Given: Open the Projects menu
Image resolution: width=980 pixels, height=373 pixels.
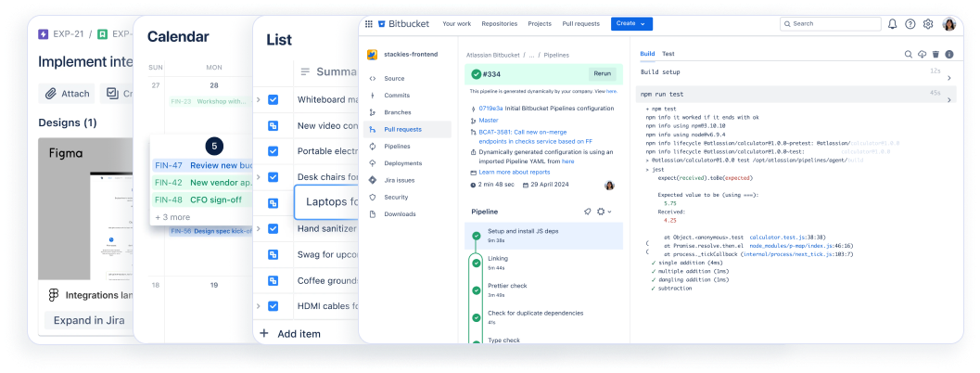Looking at the screenshot, I should [x=540, y=24].
